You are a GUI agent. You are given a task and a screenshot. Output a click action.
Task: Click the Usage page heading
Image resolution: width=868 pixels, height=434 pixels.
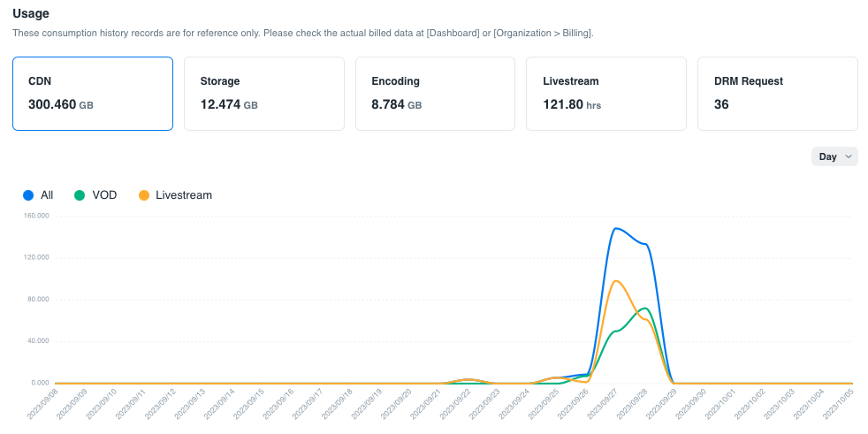[x=31, y=13]
